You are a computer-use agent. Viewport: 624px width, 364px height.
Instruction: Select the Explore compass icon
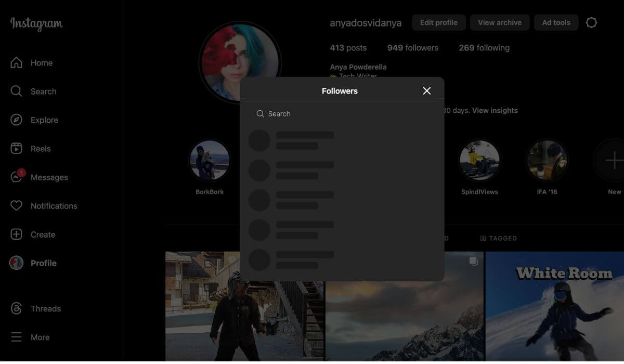click(17, 120)
